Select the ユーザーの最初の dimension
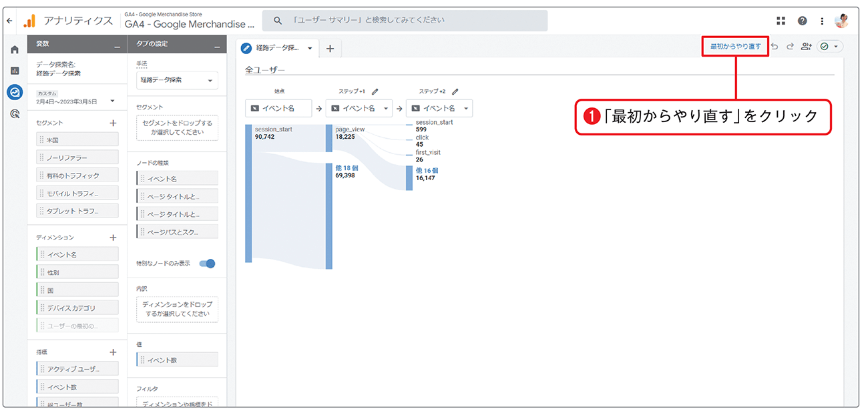The width and height of the screenshot is (868, 411). [x=78, y=326]
